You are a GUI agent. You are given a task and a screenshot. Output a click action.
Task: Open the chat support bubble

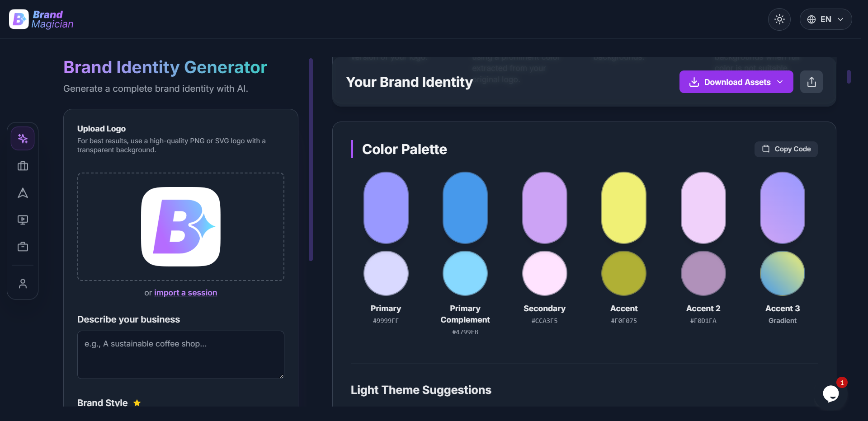click(x=831, y=393)
